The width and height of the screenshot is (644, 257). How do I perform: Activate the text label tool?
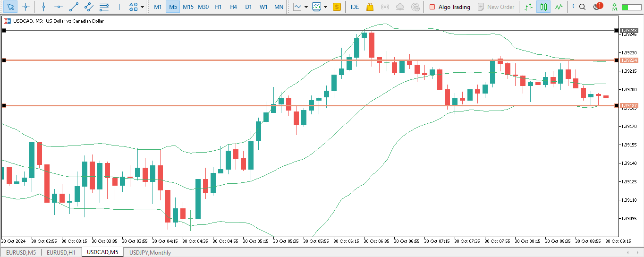coord(119,7)
